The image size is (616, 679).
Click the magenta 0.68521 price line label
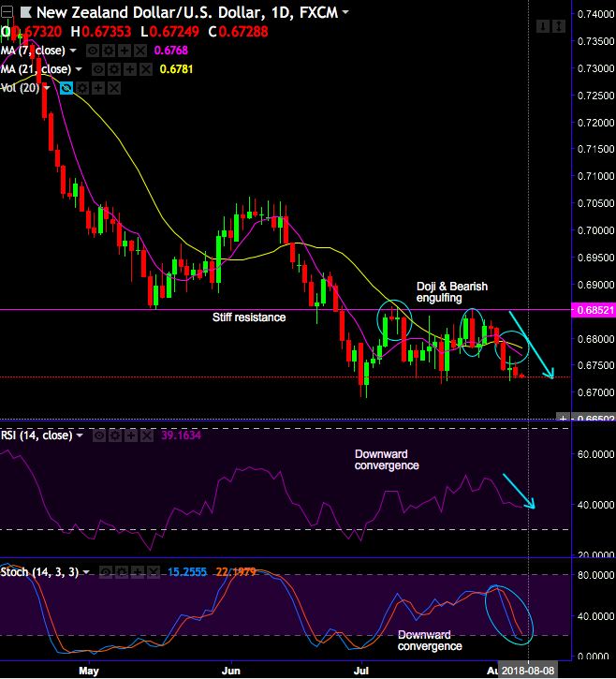tap(594, 310)
